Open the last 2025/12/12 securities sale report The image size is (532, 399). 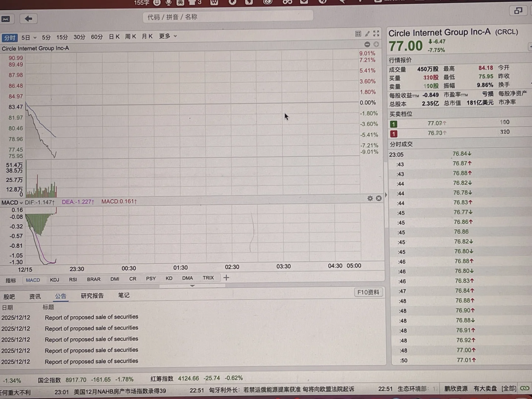click(92, 361)
